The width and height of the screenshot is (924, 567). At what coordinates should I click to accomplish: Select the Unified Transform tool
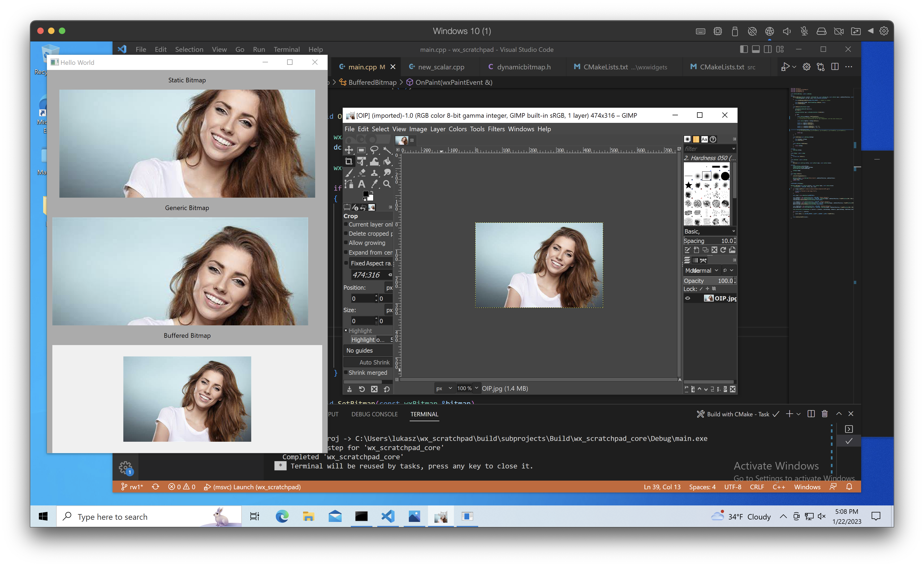tap(362, 161)
